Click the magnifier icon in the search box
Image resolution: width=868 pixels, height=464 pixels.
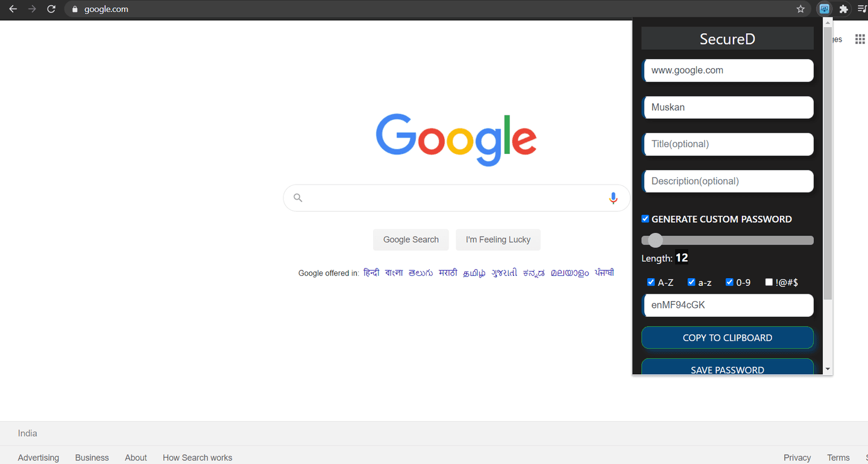coord(298,198)
